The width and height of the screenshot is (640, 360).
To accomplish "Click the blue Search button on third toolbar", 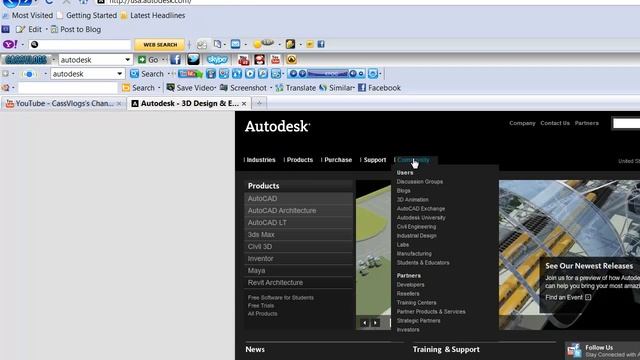I will click(147, 74).
